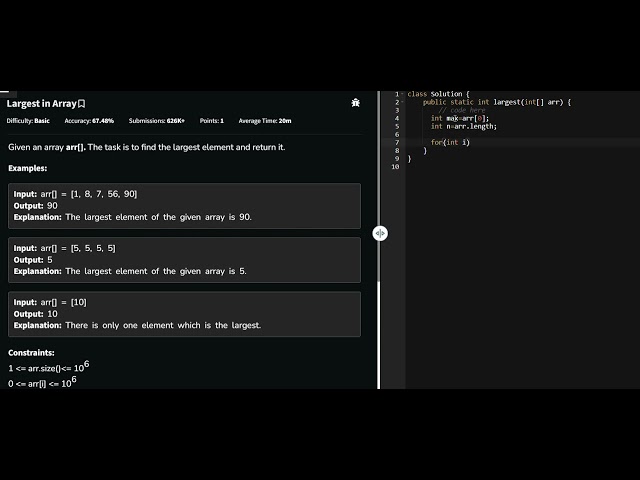
Task: Click the 'int max=arr[0];' code line
Action: pyautogui.click(x=460, y=118)
